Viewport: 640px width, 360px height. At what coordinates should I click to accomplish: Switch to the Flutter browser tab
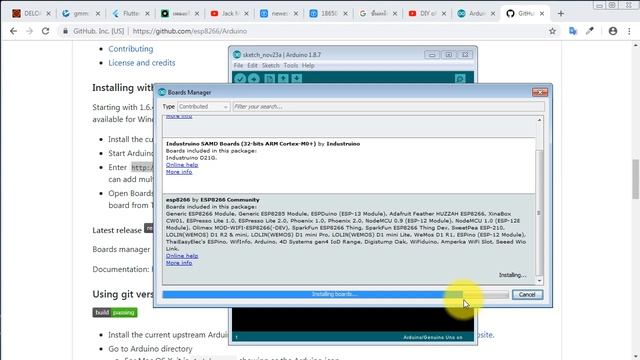pos(131,13)
